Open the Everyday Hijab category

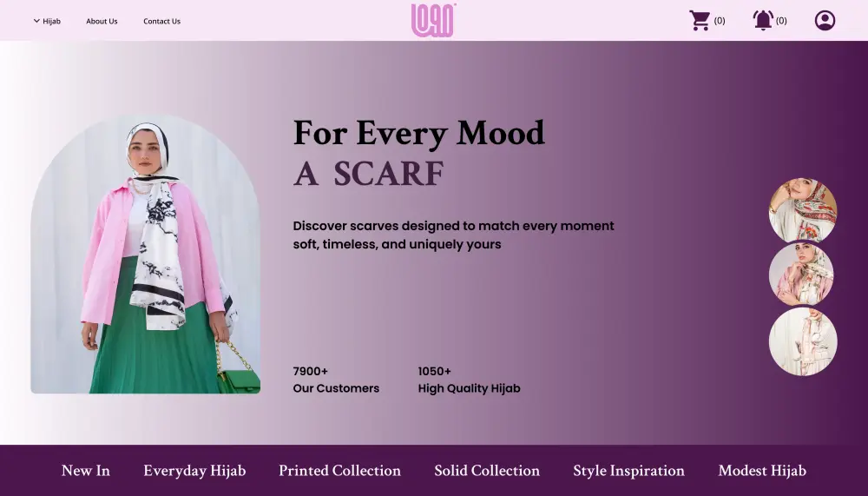(194, 471)
